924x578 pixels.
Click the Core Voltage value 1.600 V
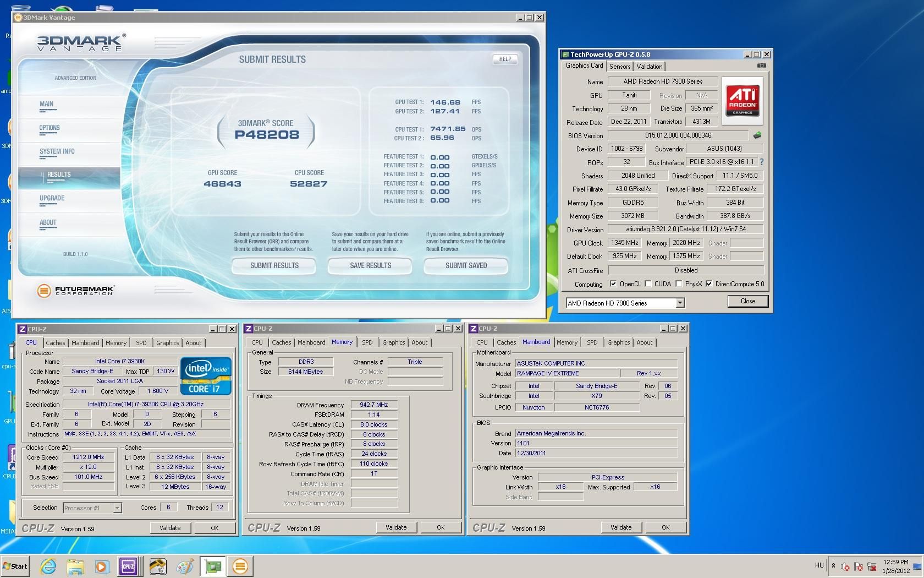point(158,391)
